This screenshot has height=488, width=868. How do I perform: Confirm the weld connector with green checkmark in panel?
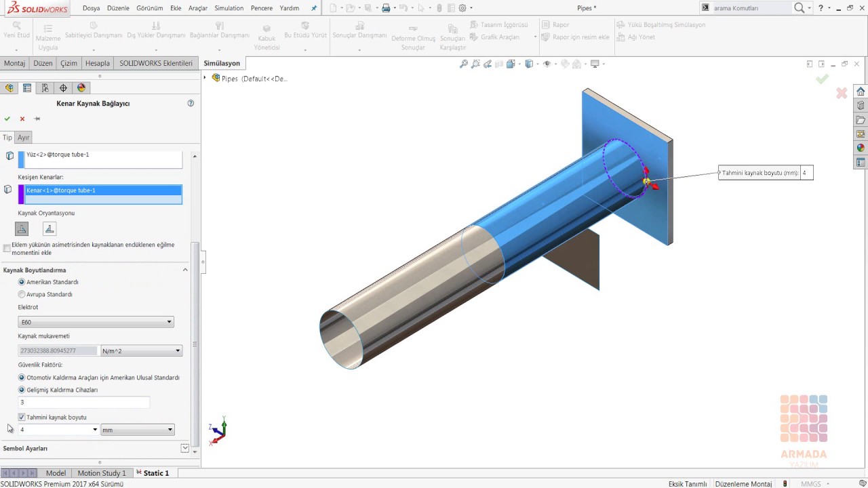[7, 119]
